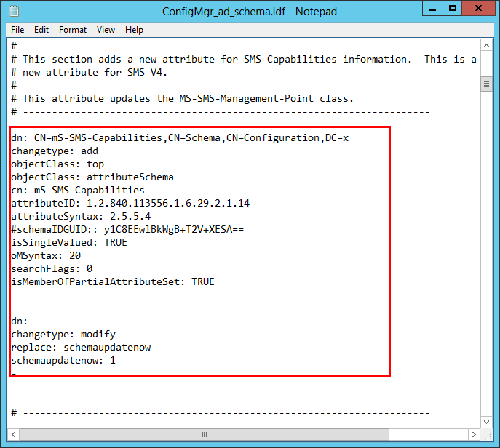Open the Help menu
Screen dimensions: 500x448
(x=134, y=30)
